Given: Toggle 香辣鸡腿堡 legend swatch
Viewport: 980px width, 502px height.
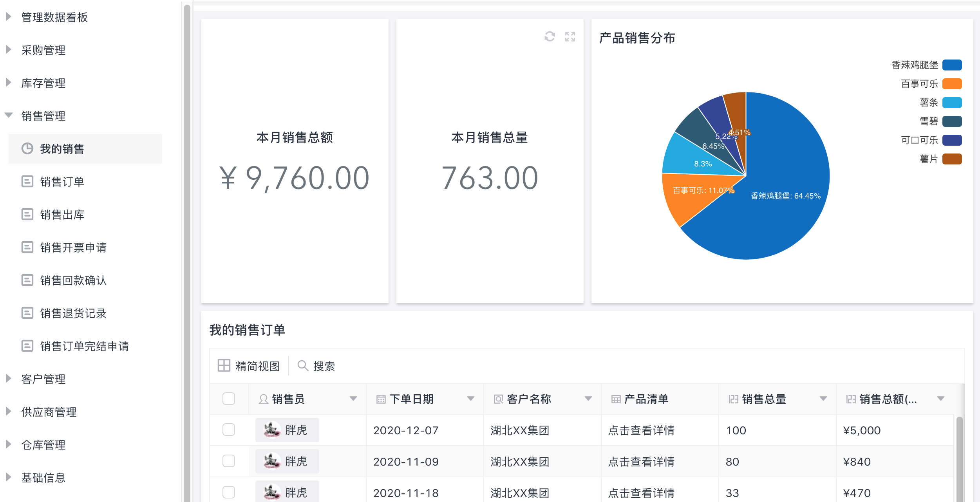Looking at the screenshot, I should [952, 65].
